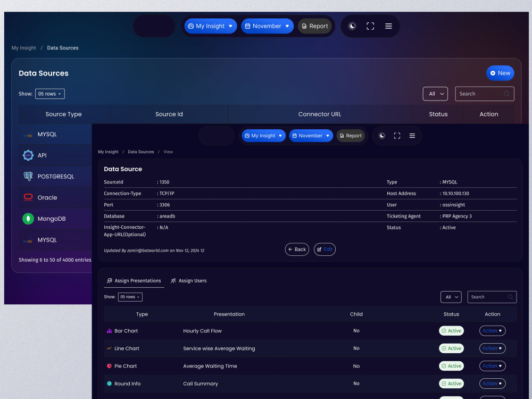Click the Bar Chart type icon
Viewport: 532px width, 399px height.
tap(109, 331)
